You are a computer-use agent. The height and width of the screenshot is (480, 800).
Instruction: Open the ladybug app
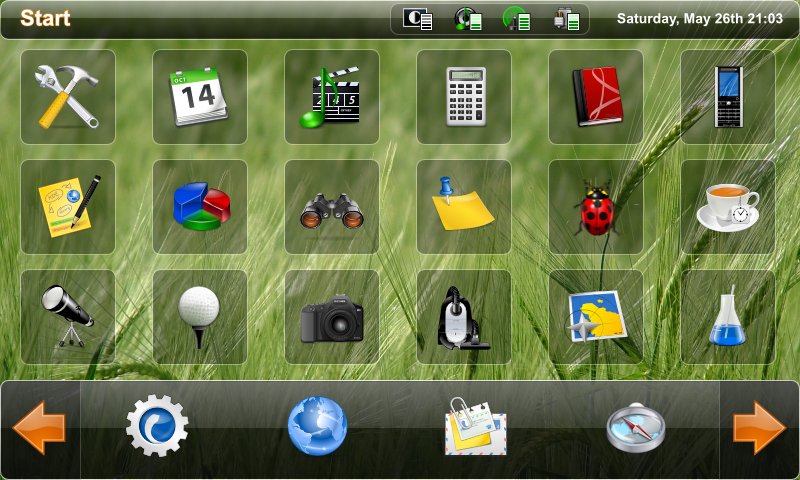596,207
